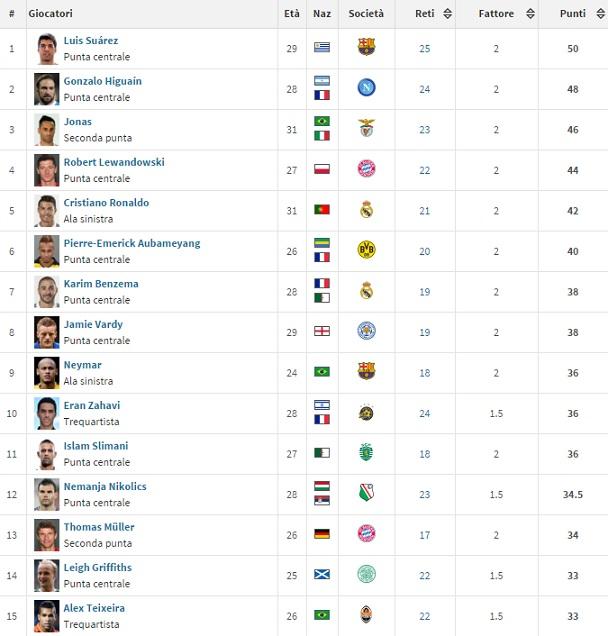Click the Portugal flag next to Ronaldo
Image resolution: width=608 pixels, height=636 pixels.
pos(322,210)
